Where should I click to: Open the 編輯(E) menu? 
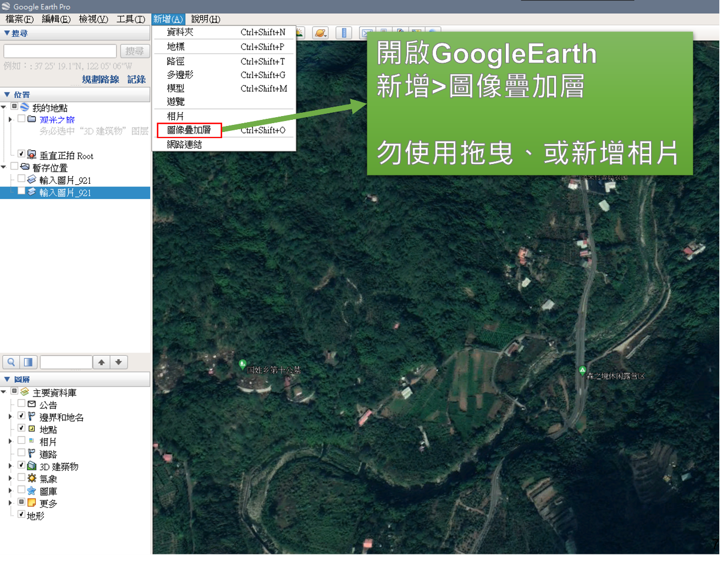(56, 19)
